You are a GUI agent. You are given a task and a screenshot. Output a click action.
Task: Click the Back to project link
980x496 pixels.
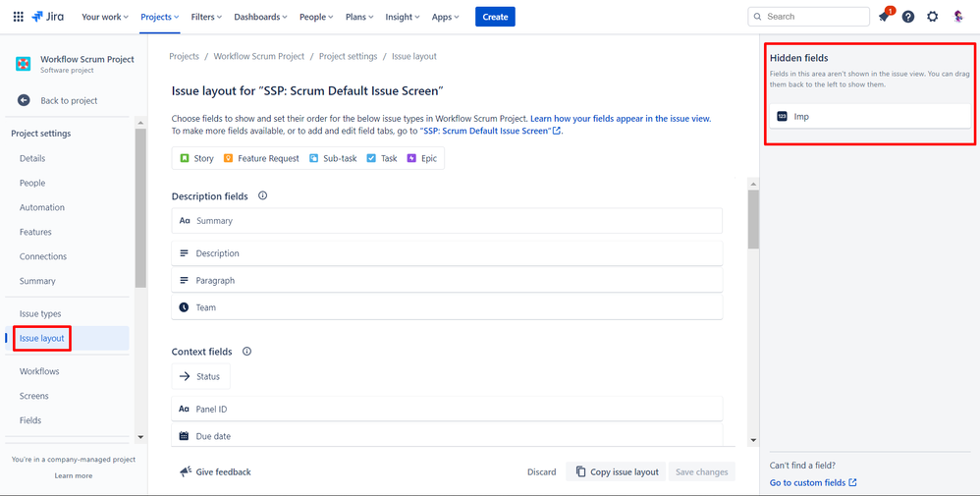click(x=68, y=100)
